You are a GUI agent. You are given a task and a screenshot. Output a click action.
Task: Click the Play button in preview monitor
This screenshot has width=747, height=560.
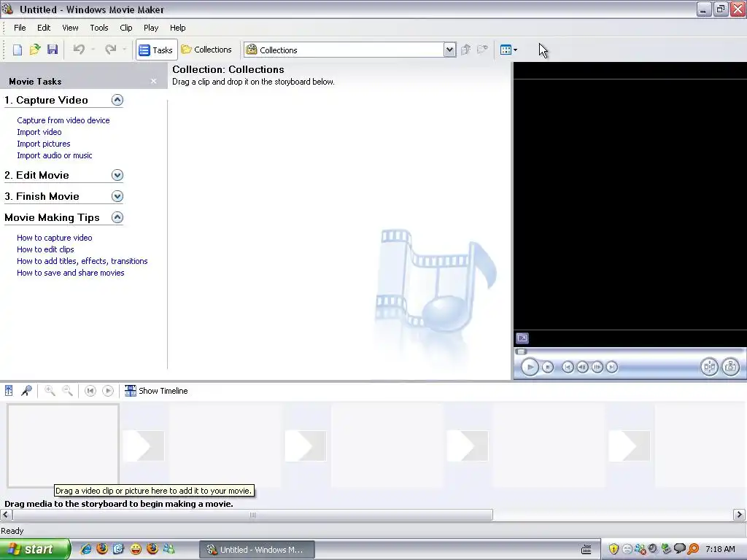[x=530, y=367]
